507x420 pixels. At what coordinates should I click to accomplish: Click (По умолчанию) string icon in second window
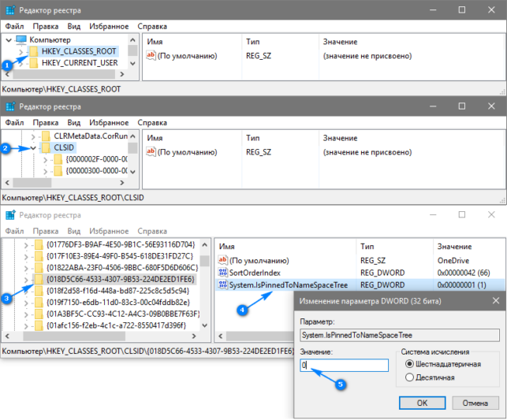[x=151, y=152]
